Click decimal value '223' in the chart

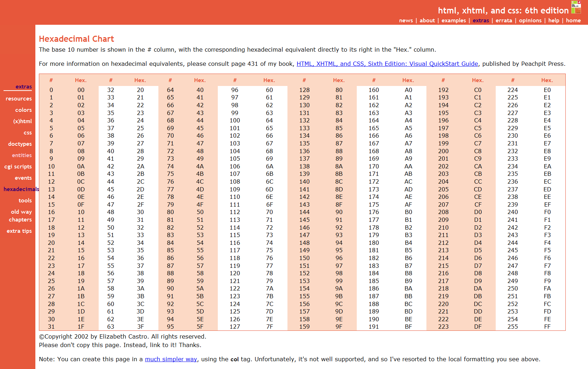point(443,327)
